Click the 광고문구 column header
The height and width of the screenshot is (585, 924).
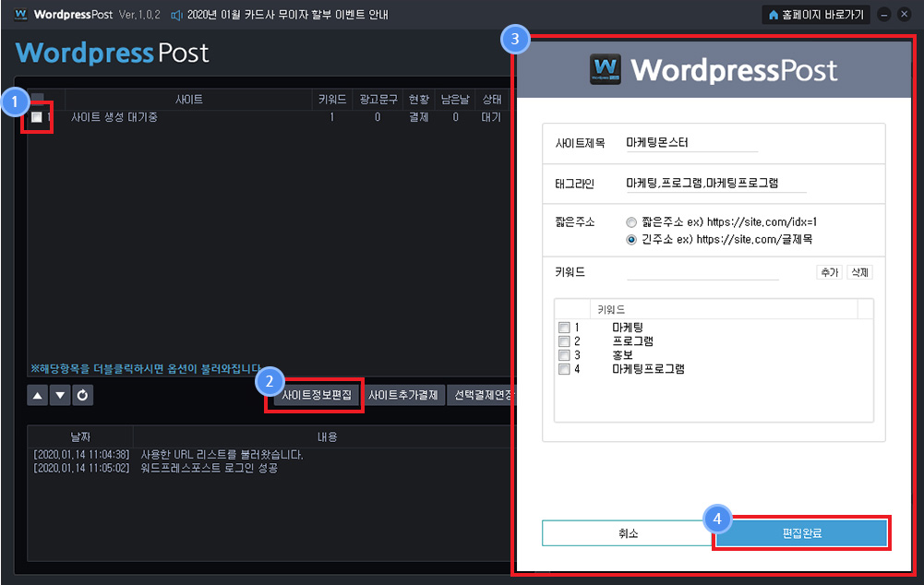pos(378,100)
